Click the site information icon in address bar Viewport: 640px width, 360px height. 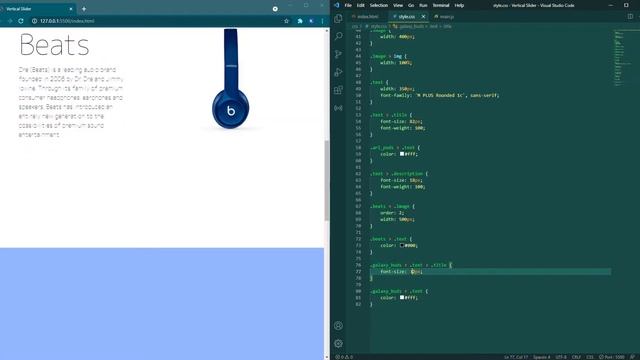pos(34,21)
